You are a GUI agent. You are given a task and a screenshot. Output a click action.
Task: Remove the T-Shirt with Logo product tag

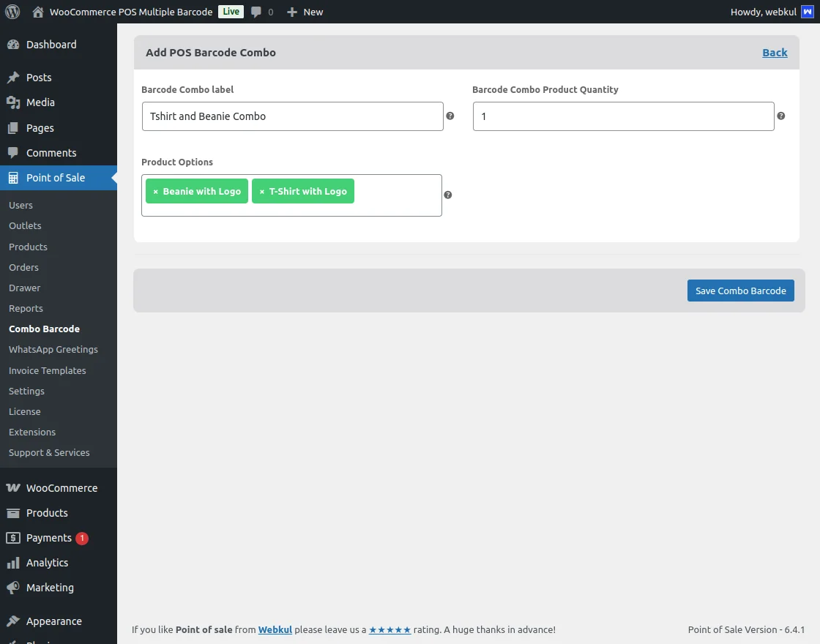(x=262, y=191)
